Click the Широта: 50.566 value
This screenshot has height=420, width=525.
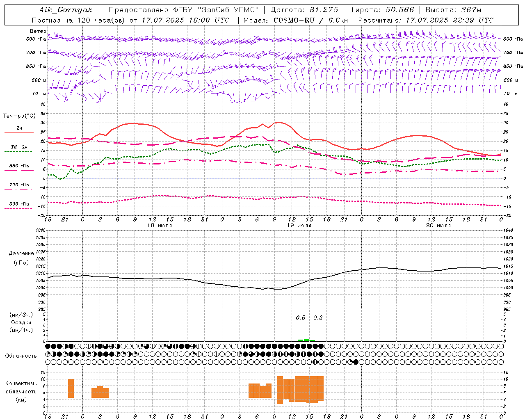(382, 10)
